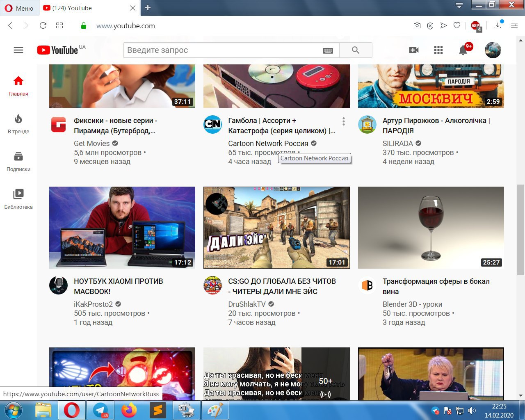Screen dimensions: 525x420
Task: Click Blender 3D - уроки channel name
Action: (x=413, y=304)
